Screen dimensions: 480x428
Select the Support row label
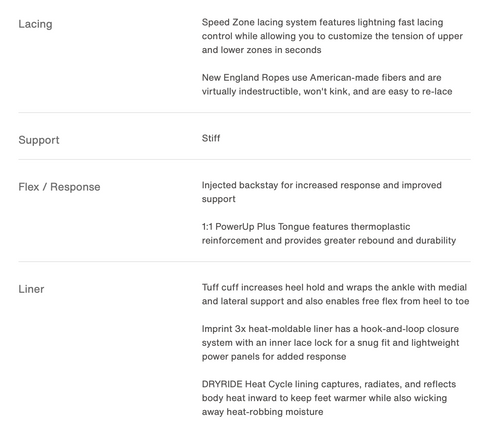tap(39, 140)
